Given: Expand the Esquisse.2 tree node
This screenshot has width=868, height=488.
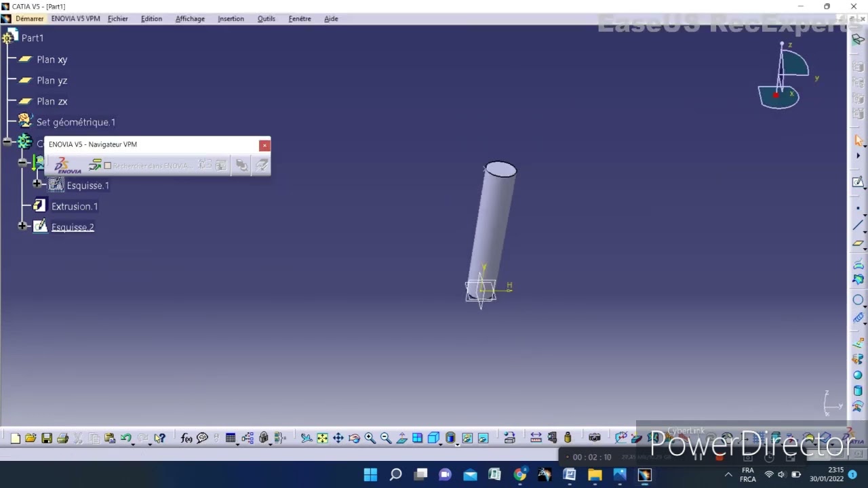Looking at the screenshot, I should tap(22, 226).
